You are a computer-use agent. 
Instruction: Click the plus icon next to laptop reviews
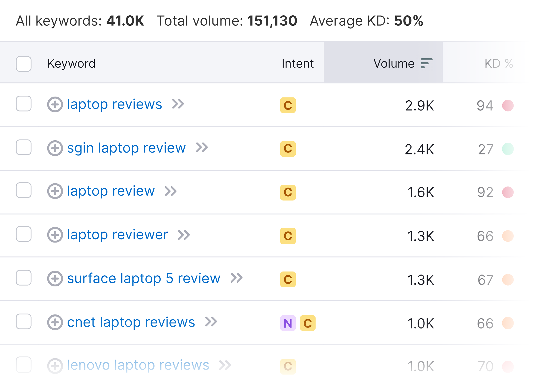click(x=55, y=104)
